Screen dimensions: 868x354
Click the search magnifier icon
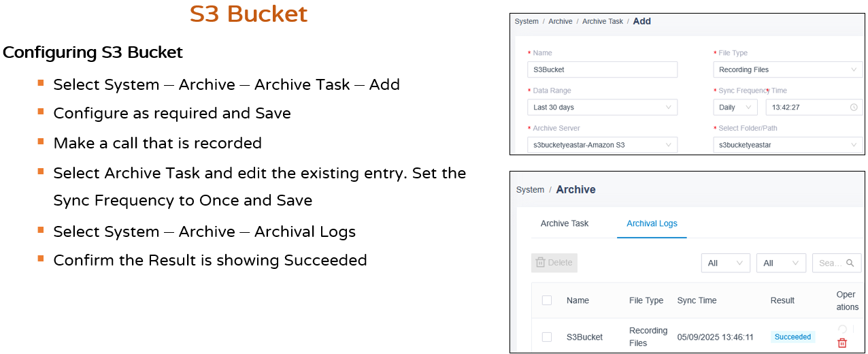tap(850, 263)
